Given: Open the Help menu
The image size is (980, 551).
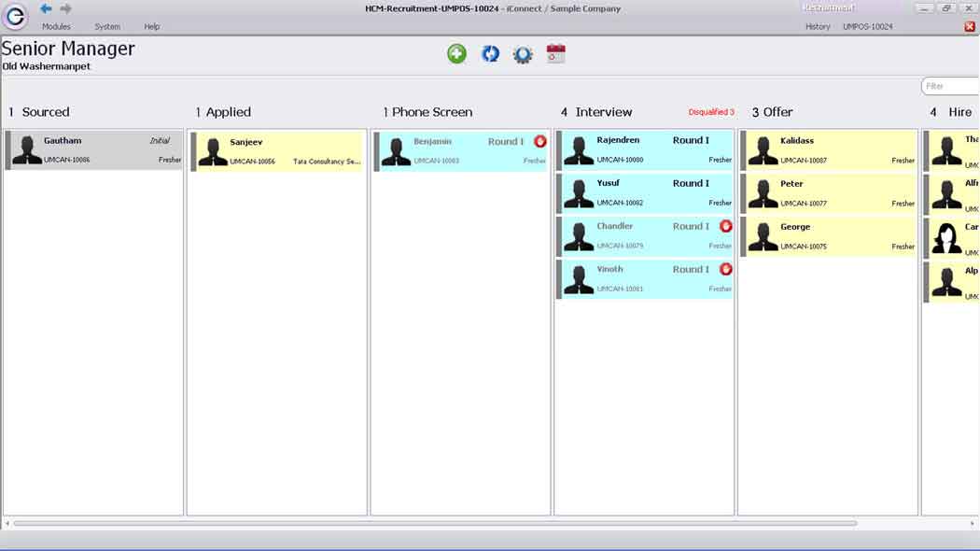Looking at the screenshot, I should click(x=151, y=27).
